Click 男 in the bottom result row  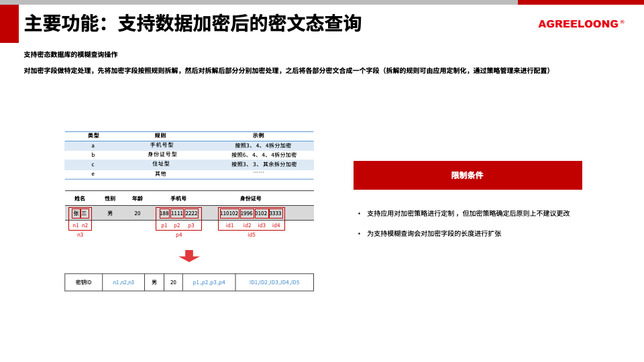(x=154, y=282)
